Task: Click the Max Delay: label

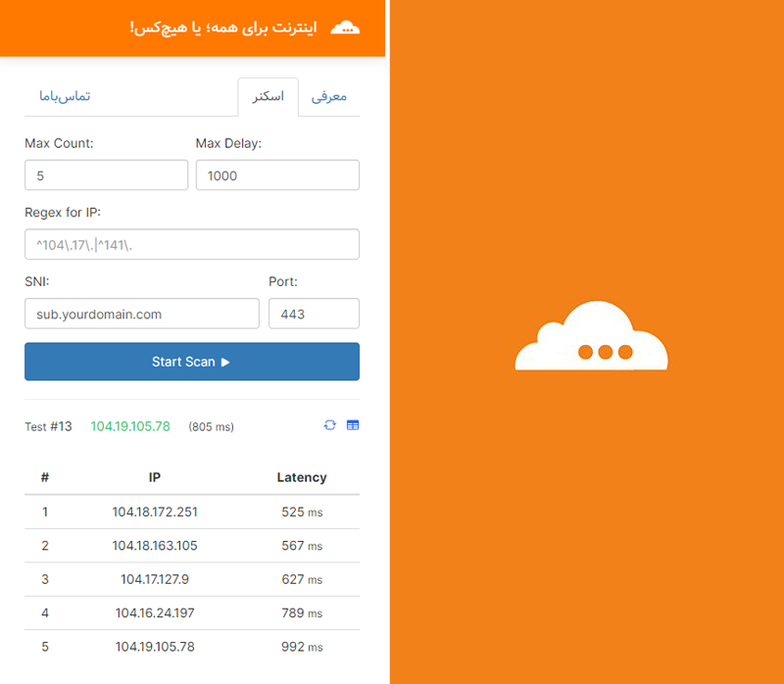Action: 228,143
